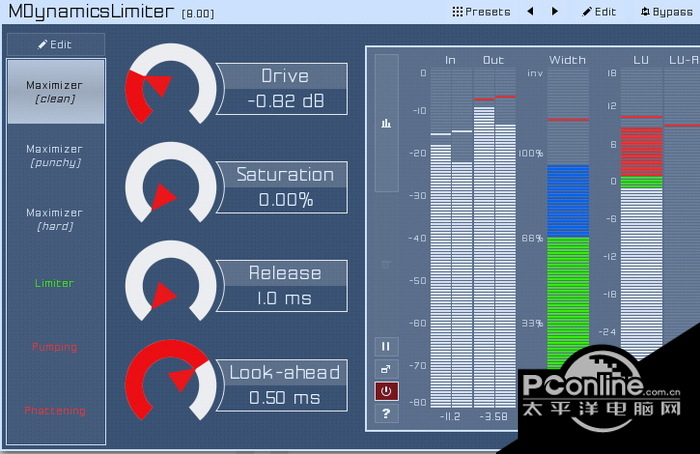
Task: Select the Pumping device
Action: click(x=54, y=347)
